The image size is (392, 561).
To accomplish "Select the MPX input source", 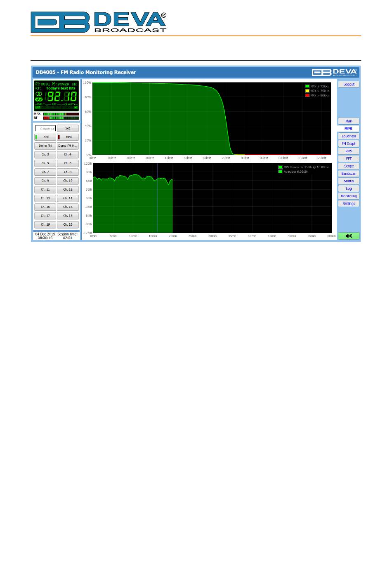I will pyautogui.click(x=68, y=137).
